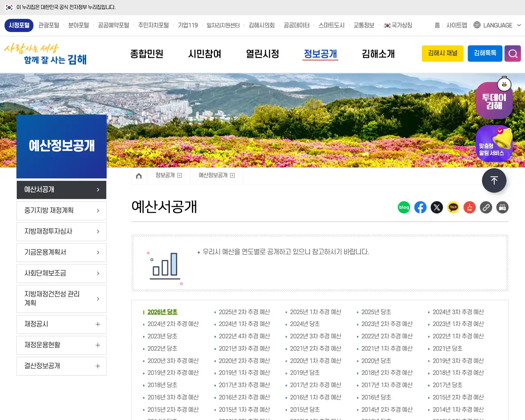Open 열린시정 main menu

262,54
